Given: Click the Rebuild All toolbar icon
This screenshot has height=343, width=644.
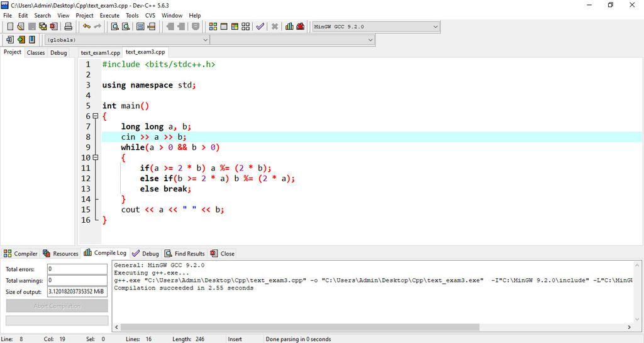Looking at the screenshot, I should tap(246, 26).
